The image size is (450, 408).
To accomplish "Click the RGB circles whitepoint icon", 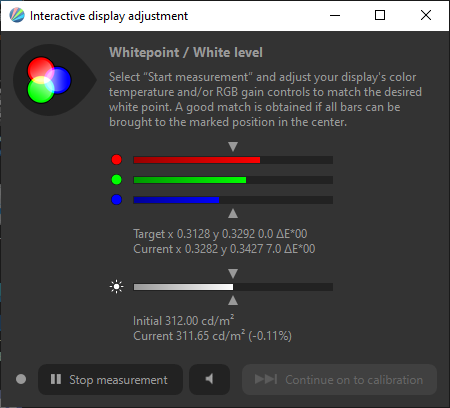I will tap(50, 80).
